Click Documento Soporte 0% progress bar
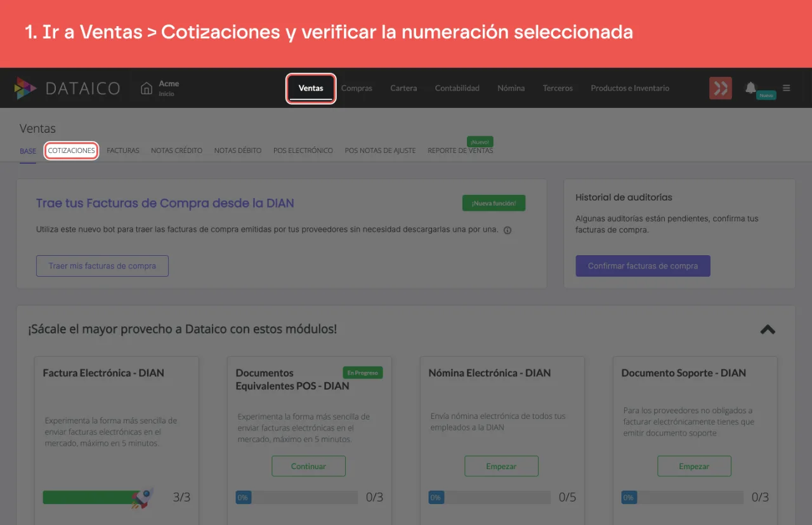 [683, 497]
